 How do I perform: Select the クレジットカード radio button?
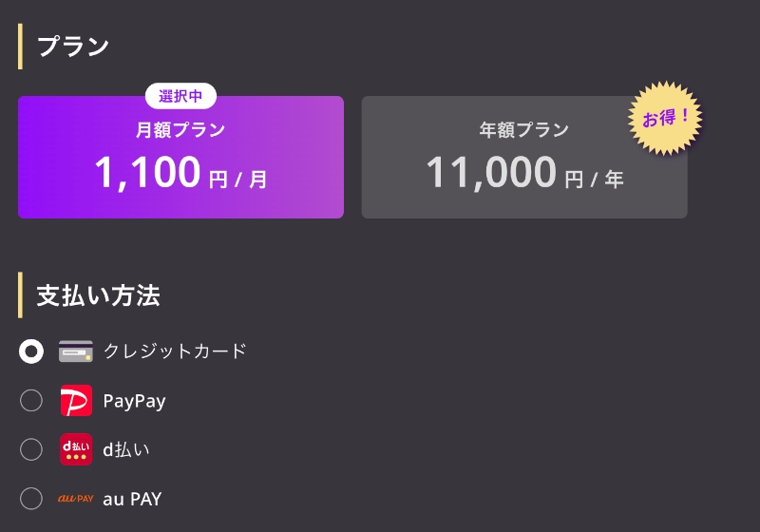coord(31,351)
